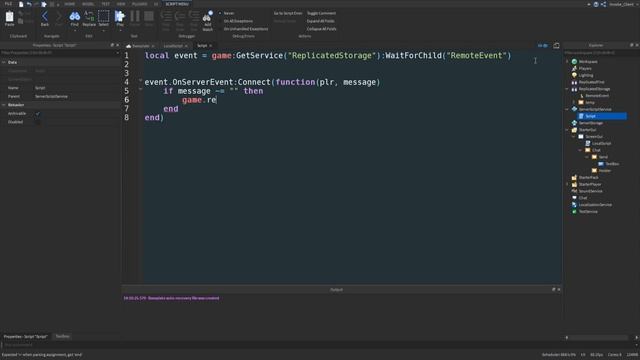The image size is (640, 360).
Task: Click Expand All Folds
Action: click(x=320, y=21)
